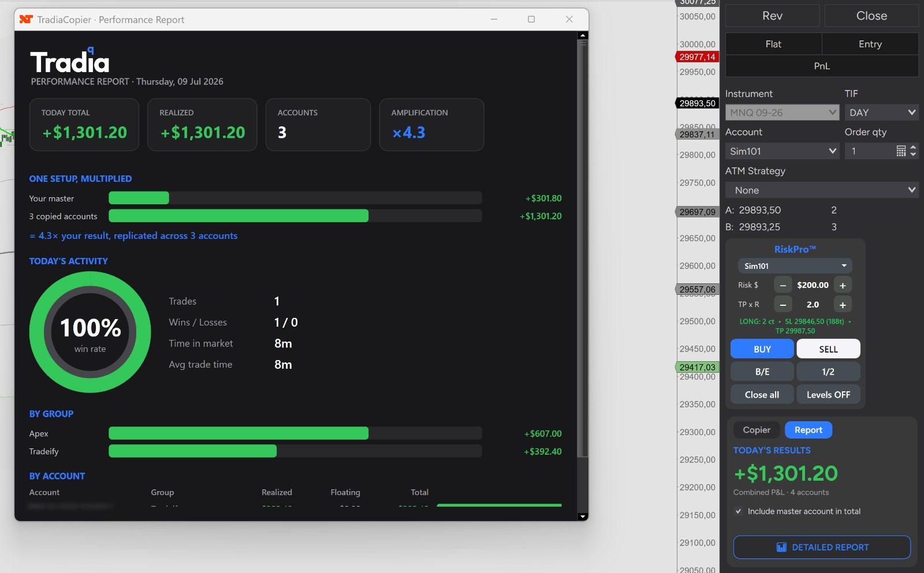Click the Apex group progress bar

point(295,433)
